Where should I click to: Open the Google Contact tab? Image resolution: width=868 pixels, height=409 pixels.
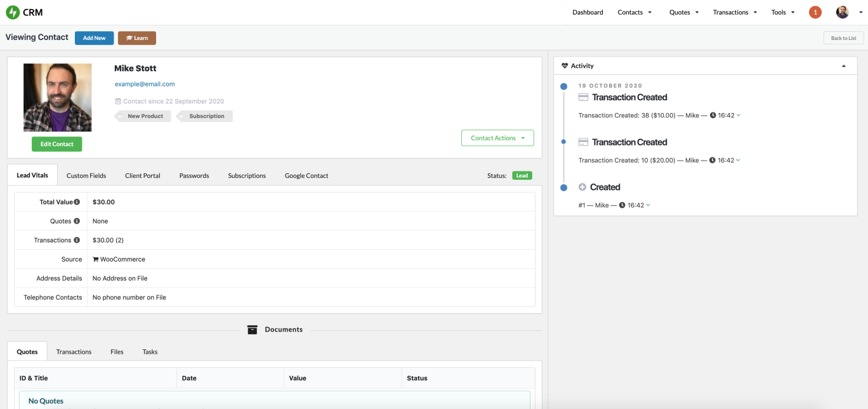point(306,175)
